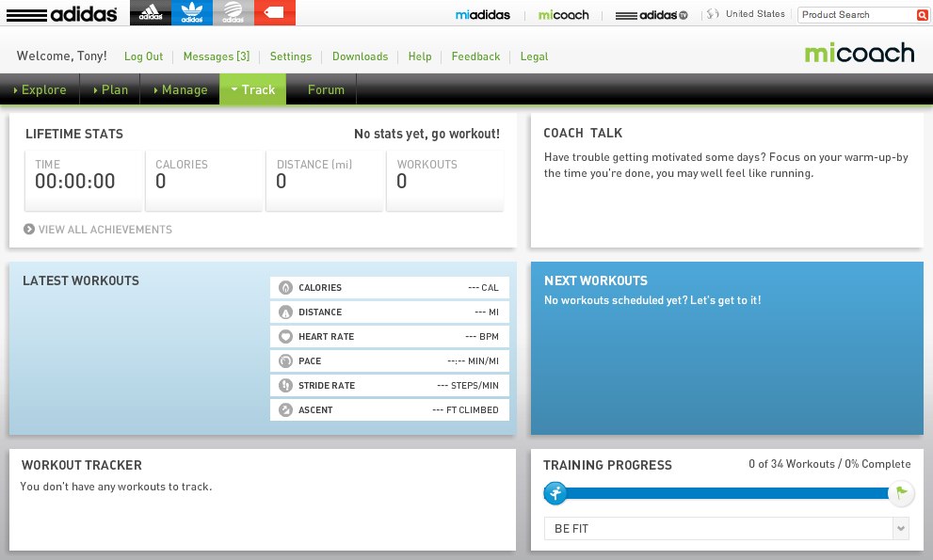
Task: Click the LATEST WORKOUTS heading
Action: point(81,280)
